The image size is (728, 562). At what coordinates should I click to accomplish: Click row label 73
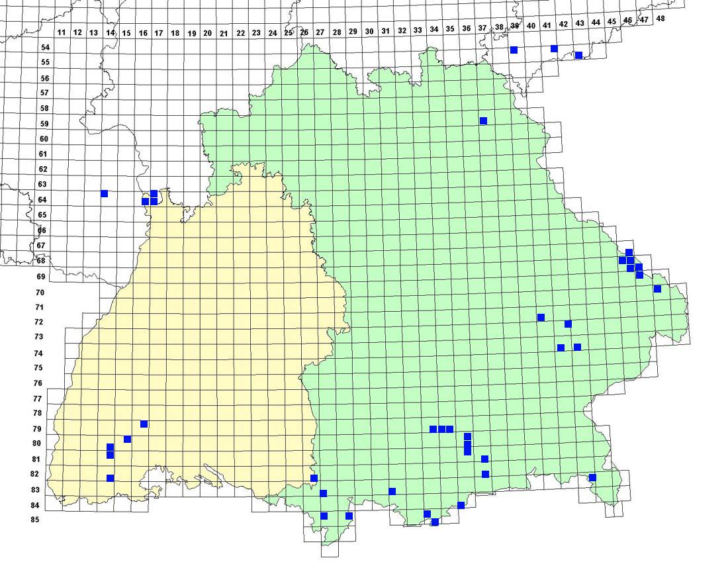click(x=38, y=337)
